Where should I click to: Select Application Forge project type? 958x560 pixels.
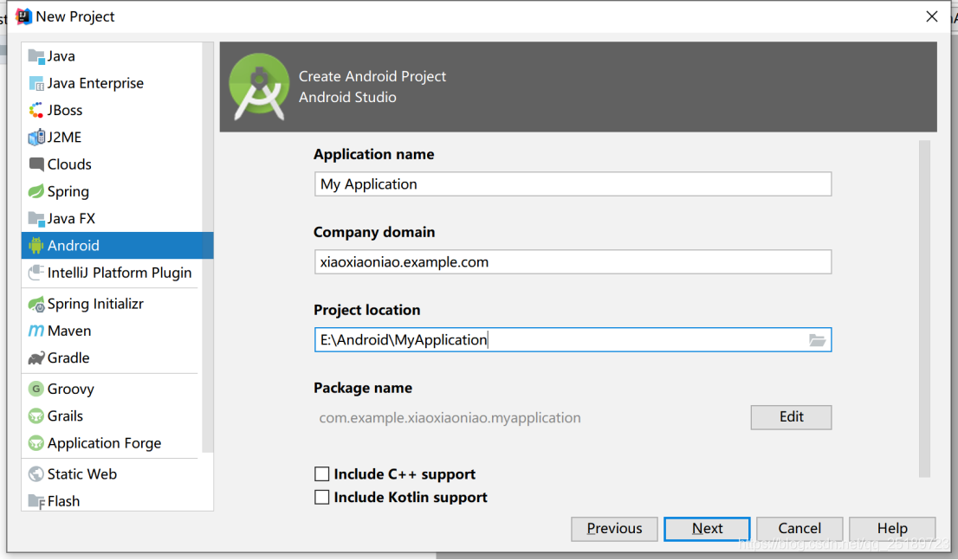click(x=117, y=443)
